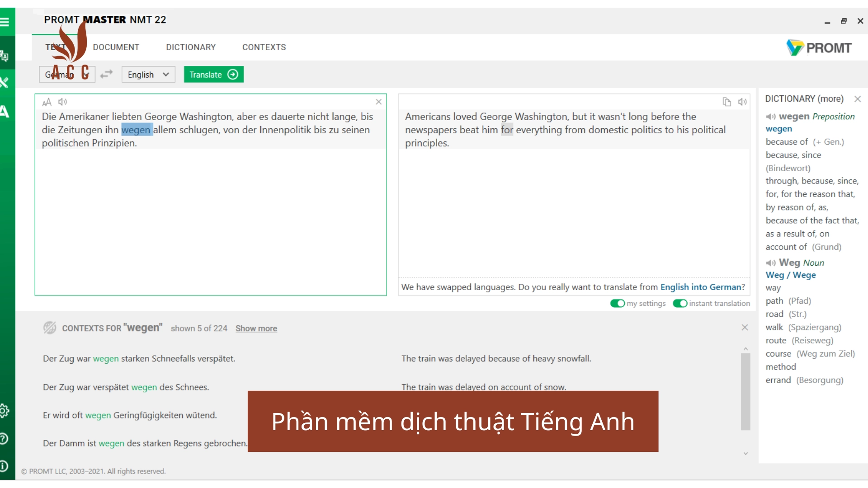Click the contexts scrollbar thumb
868x488 pixels.
click(745, 391)
